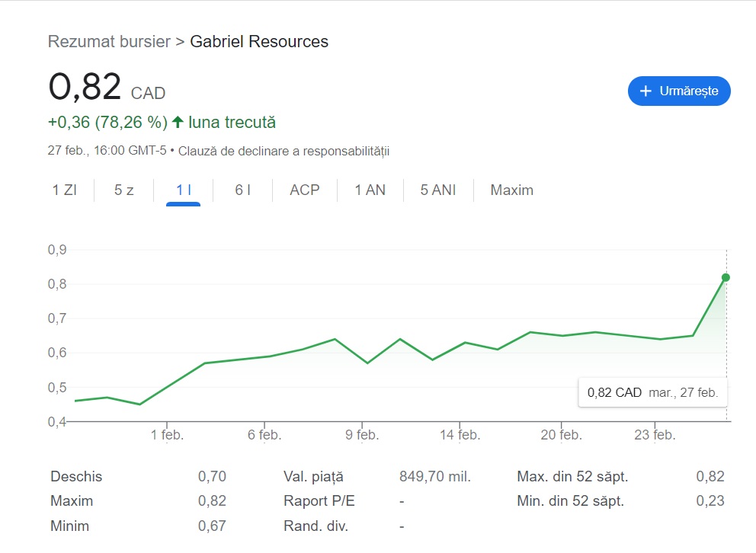This screenshot has height=553, width=756.
Task: Click the green up arrow icon
Action: click(178, 122)
